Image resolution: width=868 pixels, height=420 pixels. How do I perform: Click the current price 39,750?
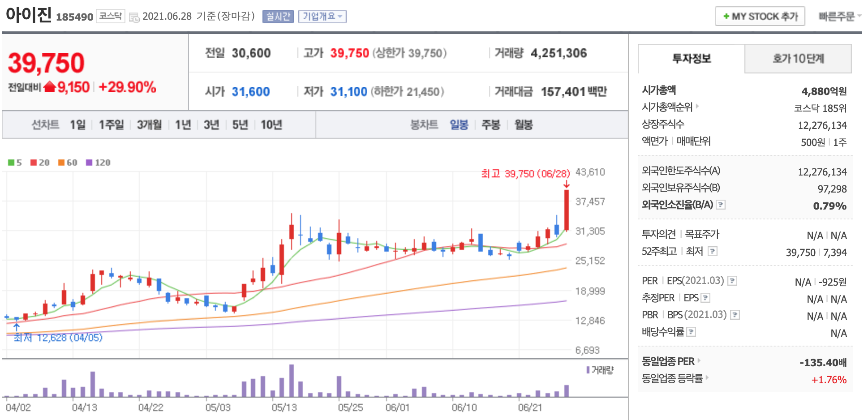point(46,63)
